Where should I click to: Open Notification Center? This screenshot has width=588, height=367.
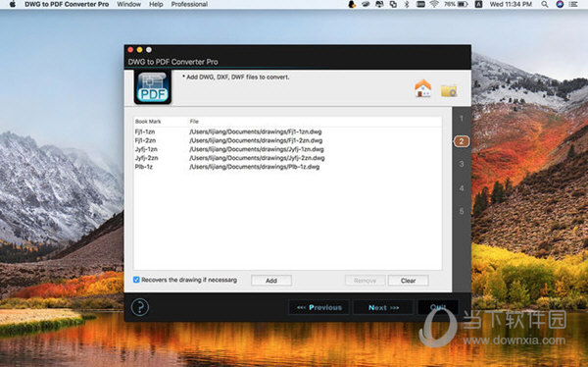[x=573, y=4]
